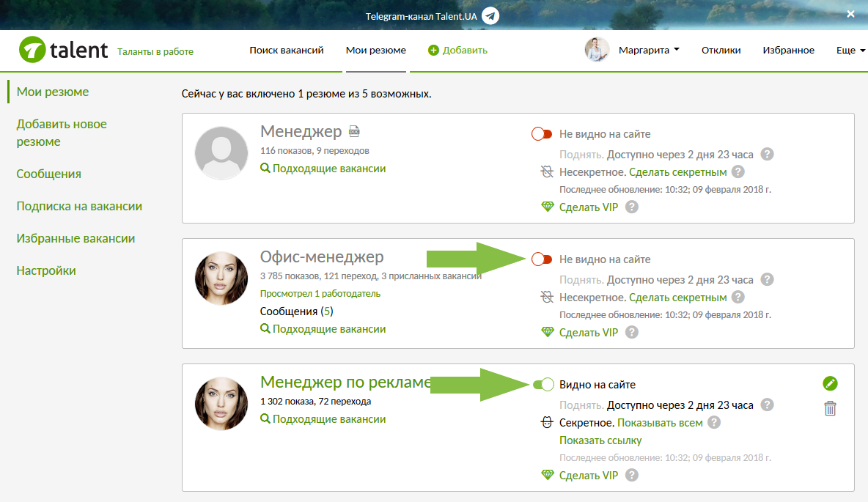868x502 pixels.
Task: Close the Telegram banner with X
Action: point(850,15)
